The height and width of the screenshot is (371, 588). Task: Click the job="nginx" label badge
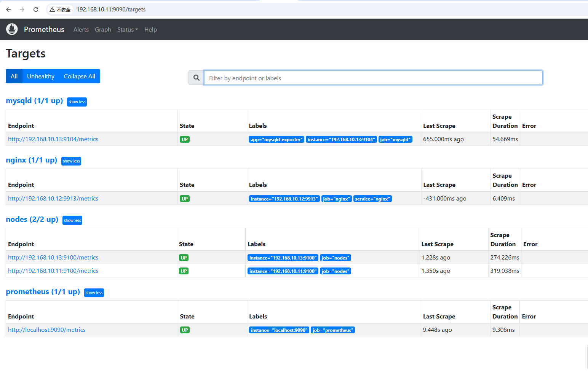click(x=337, y=199)
